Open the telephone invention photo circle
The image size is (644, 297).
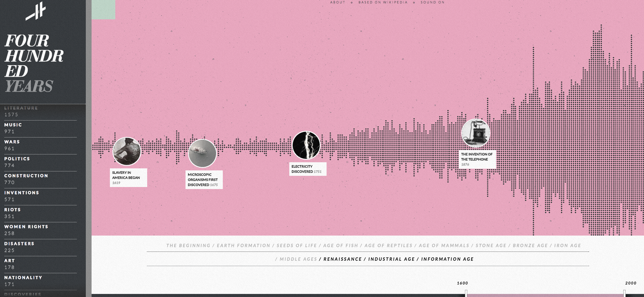pyautogui.click(x=476, y=133)
